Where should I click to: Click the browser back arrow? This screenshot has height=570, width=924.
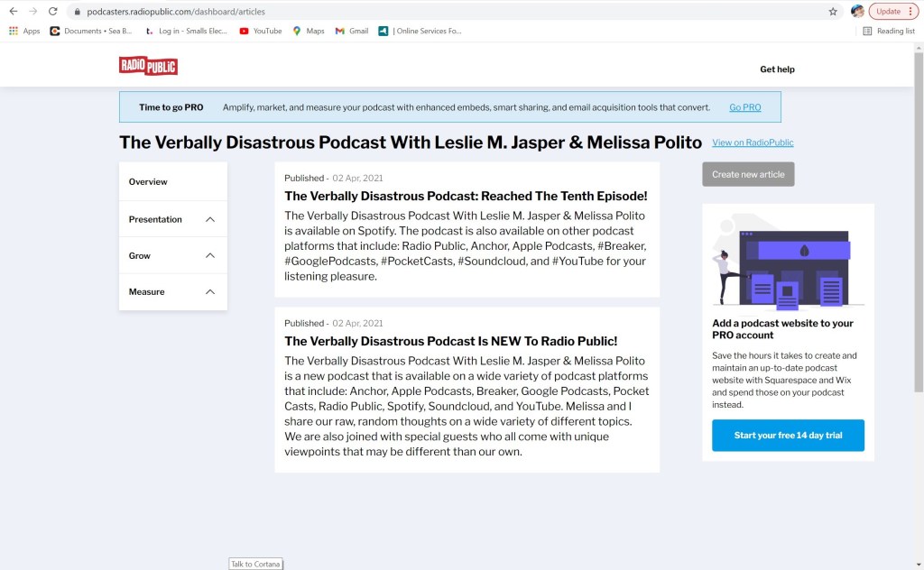[13, 12]
